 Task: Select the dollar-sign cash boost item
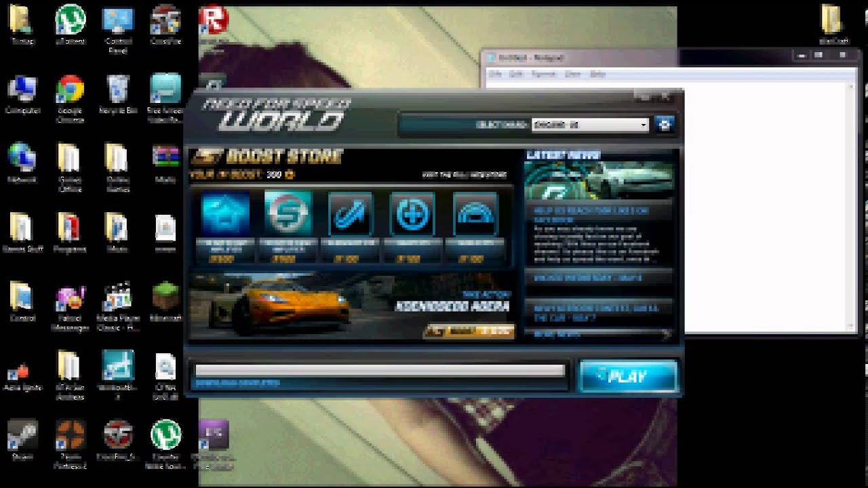(288, 214)
